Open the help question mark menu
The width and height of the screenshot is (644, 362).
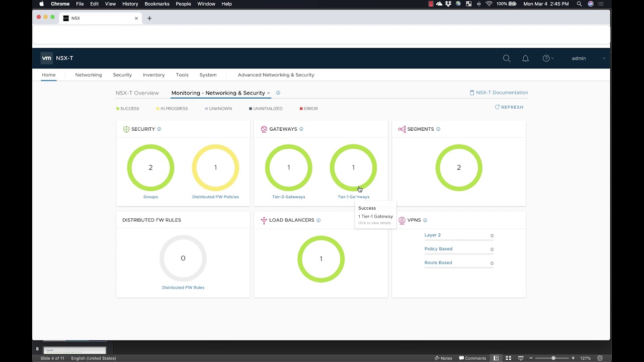click(x=547, y=58)
